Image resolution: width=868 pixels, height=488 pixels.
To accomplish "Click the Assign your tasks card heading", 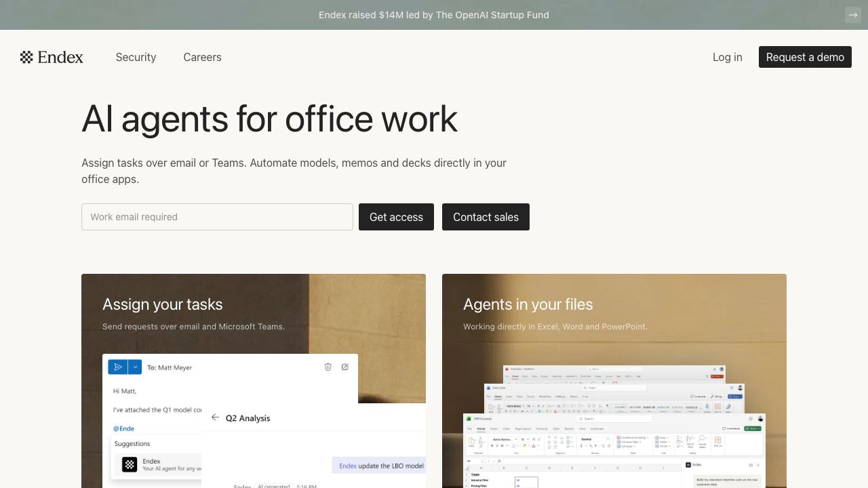I will pyautogui.click(x=162, y=304).
